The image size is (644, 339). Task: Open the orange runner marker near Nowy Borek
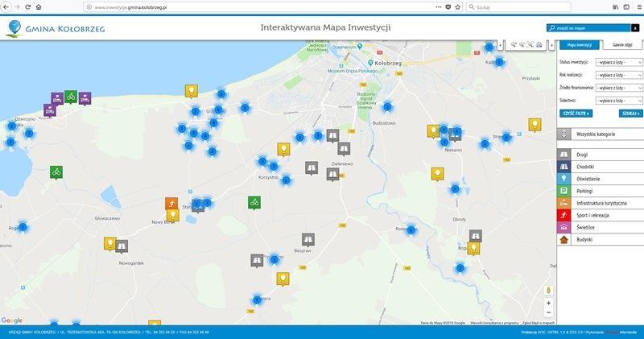point(171,203)
